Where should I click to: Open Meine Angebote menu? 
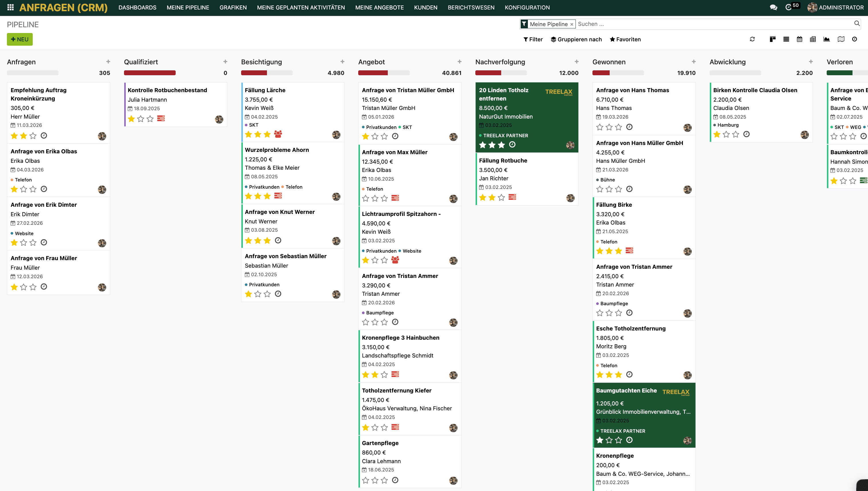[379, 7]
